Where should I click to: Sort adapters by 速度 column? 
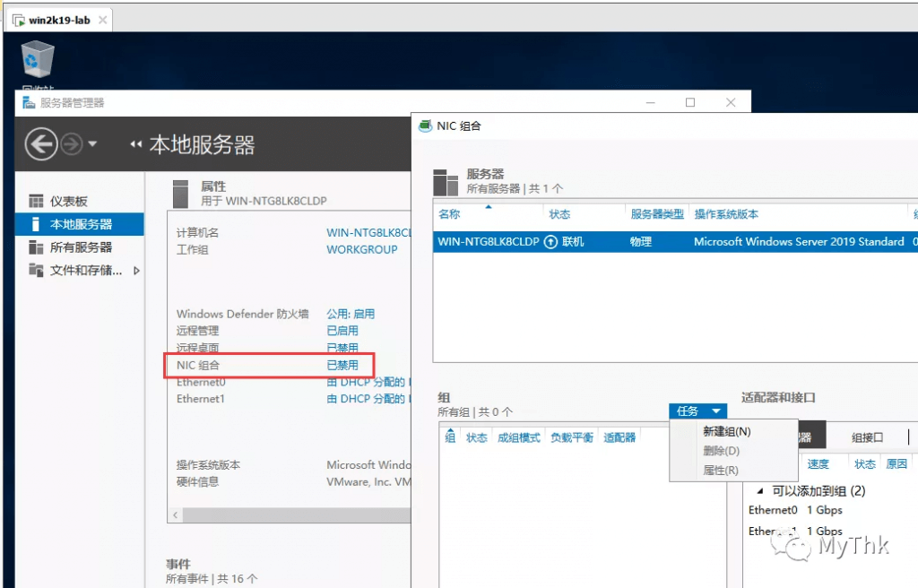(818, 464)
